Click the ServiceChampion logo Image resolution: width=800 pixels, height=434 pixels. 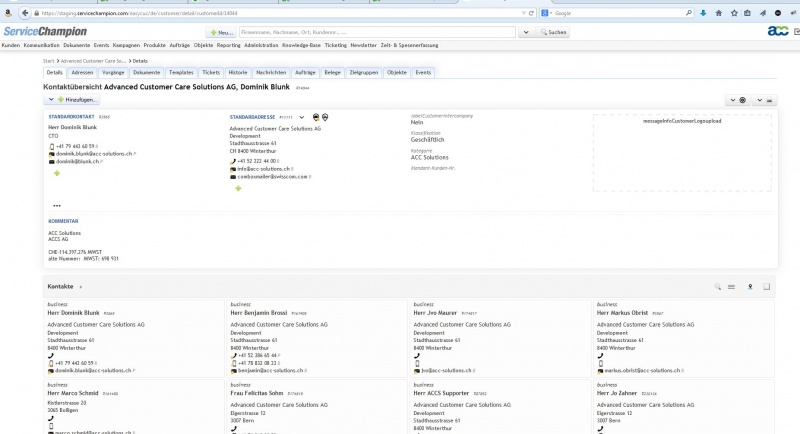click(45, 32)
